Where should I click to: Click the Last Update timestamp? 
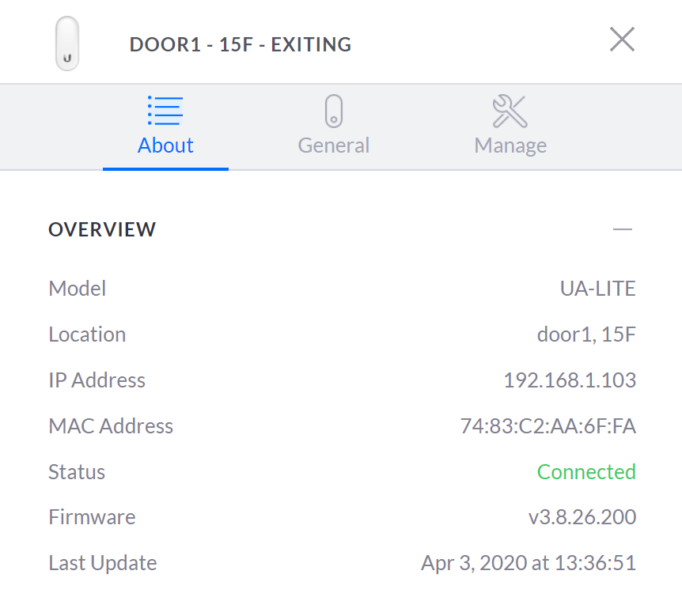(529, 563)
